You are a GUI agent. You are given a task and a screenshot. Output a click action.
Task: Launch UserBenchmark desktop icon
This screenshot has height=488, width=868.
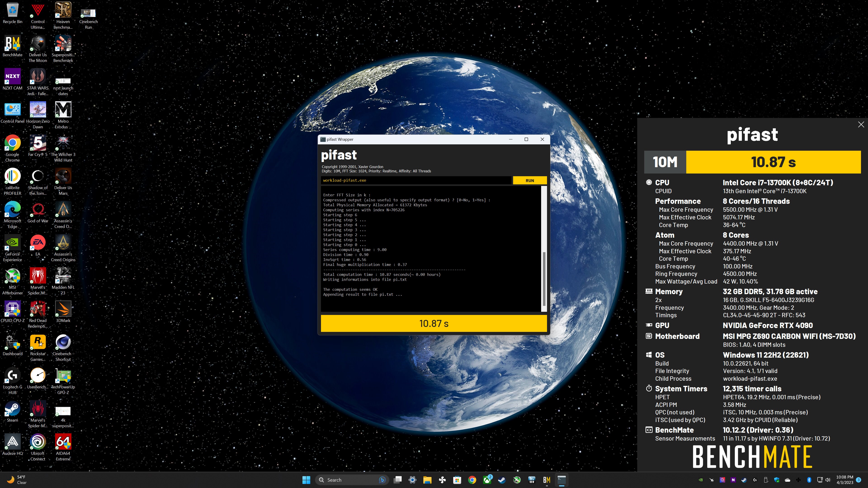point(38,378)
